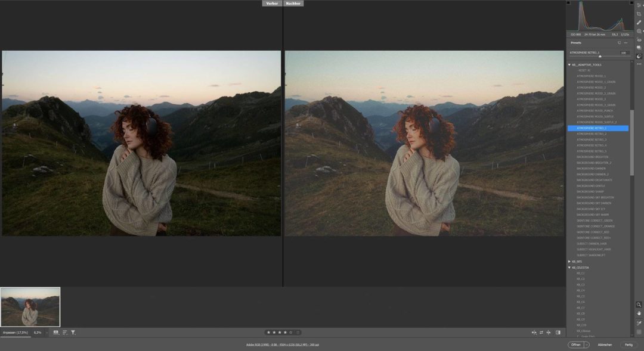Screen dimensions: 644x351
Task: Open the Masking tool
Action: coord(639,31)
